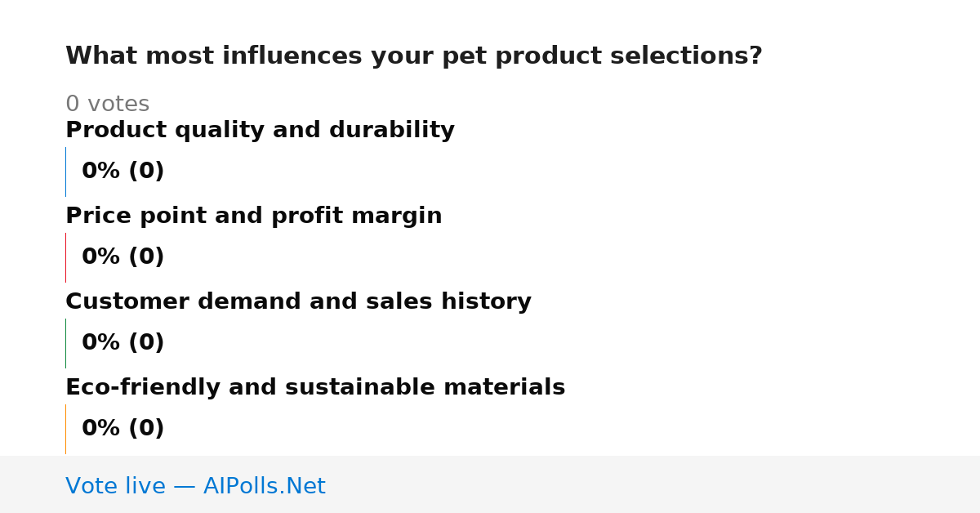Choose Eco-friendly and sustainable materials option
Image resolution: width=980 pixels, height=513 pixels.
point(315,387)
